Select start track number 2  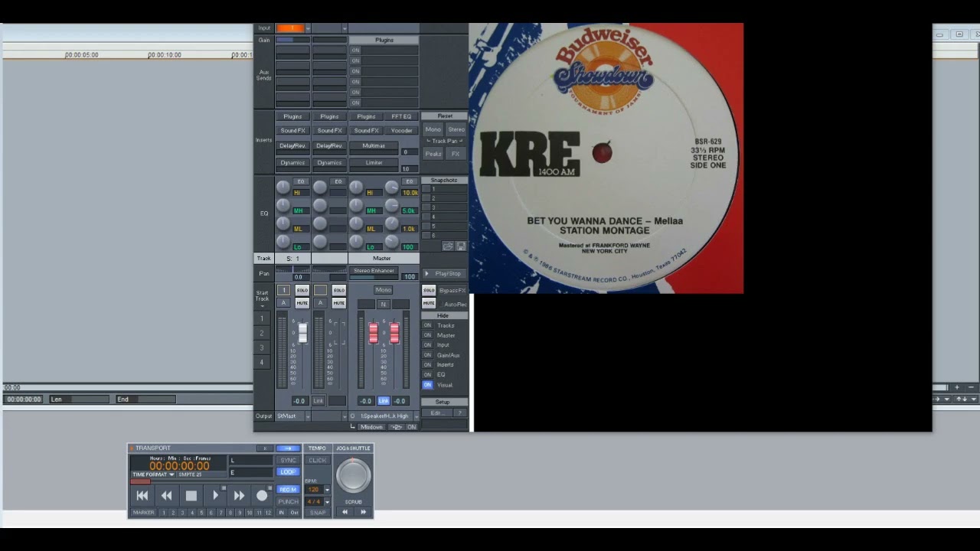(x=262, y=333)
